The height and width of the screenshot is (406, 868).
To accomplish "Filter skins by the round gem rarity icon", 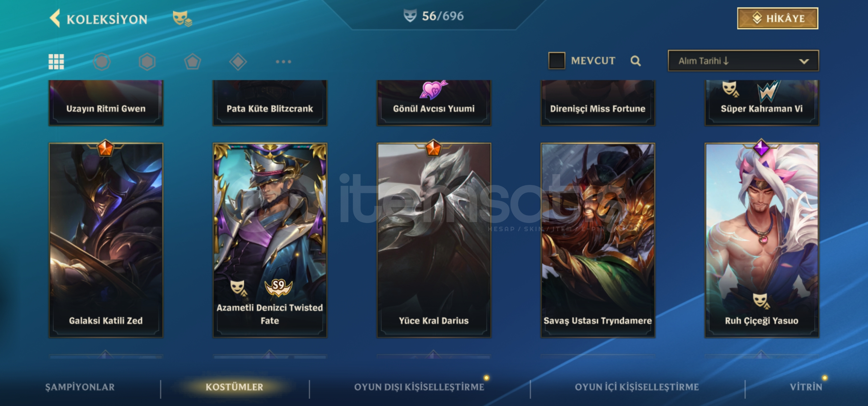I will (x=102, y=62).
